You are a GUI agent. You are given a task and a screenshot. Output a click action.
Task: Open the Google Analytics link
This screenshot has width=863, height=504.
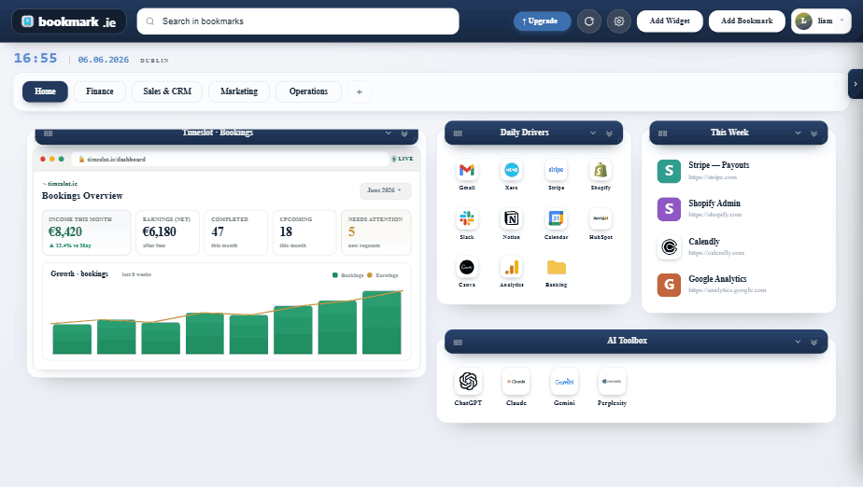point(717,279)
